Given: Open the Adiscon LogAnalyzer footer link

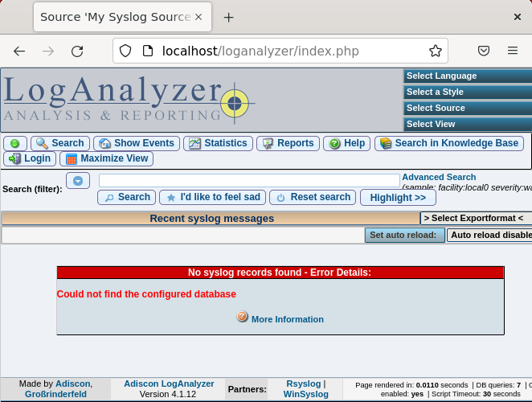Looking at the screenshot, I should [x=169, y=384].
